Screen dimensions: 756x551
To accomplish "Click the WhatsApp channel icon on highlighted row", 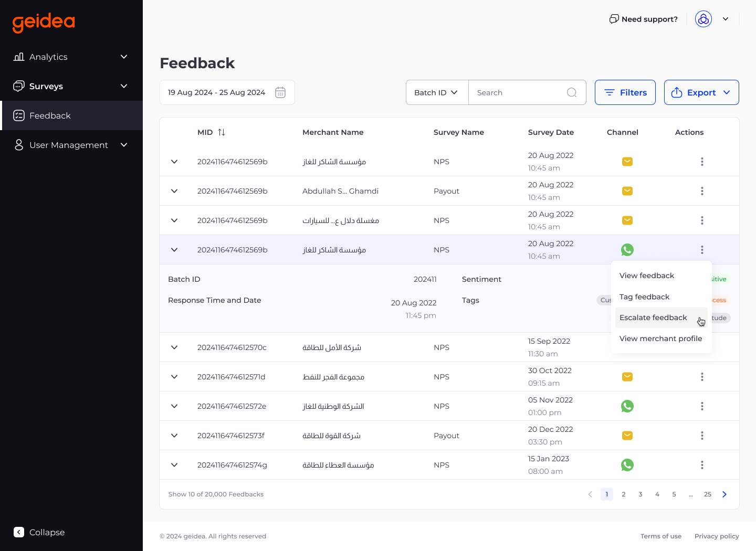I will (x=627, y=250).
